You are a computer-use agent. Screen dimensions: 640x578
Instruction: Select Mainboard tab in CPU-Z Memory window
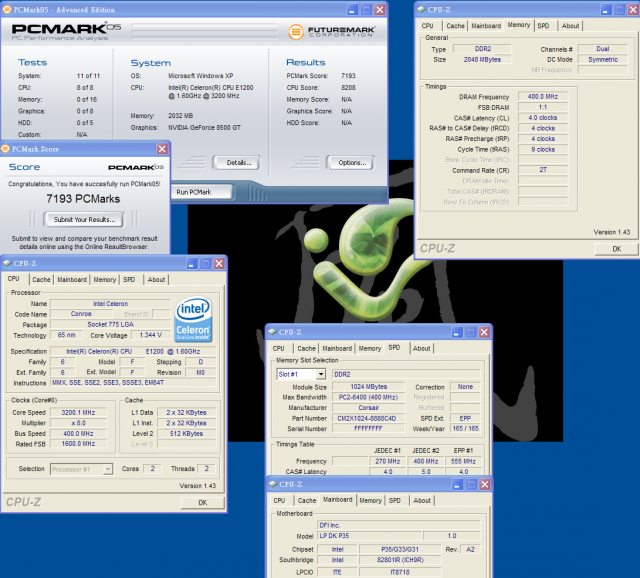pyautogui.click(x=486, y=26)
